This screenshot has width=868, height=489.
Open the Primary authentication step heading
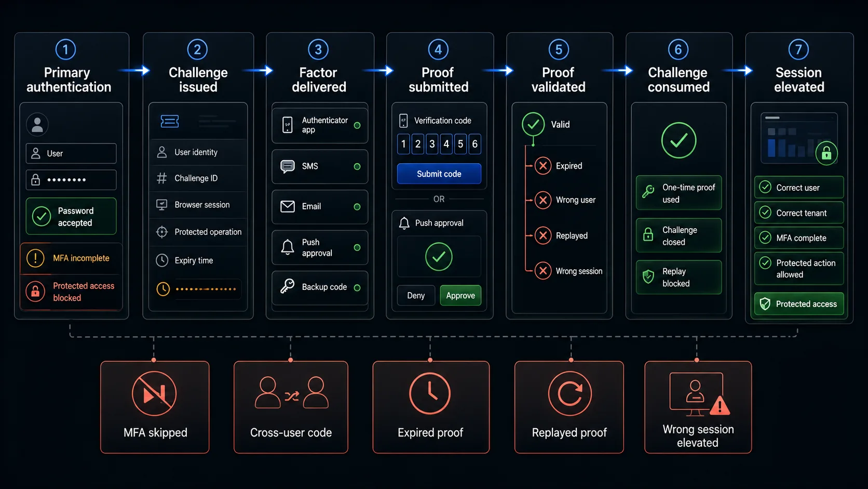[69, 80]
